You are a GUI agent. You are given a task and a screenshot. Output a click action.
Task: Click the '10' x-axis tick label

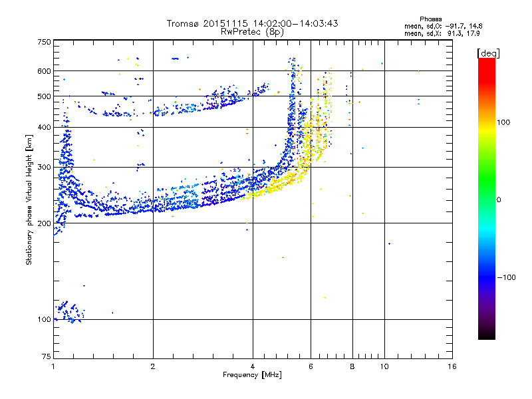click(384, 366)
